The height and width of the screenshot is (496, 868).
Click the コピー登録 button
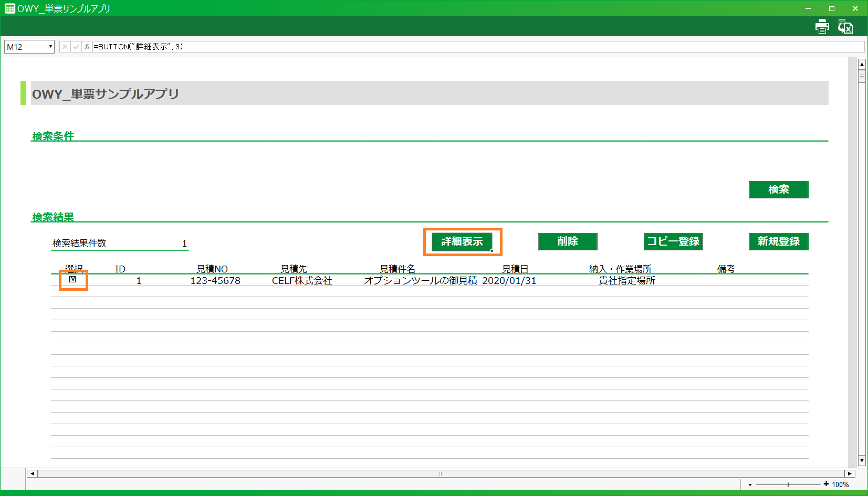(x=673, y=241)
